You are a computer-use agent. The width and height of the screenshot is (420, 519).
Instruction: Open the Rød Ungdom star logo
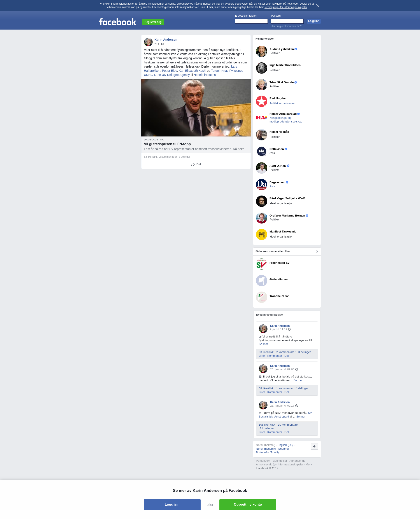click(x=262, y=101)
